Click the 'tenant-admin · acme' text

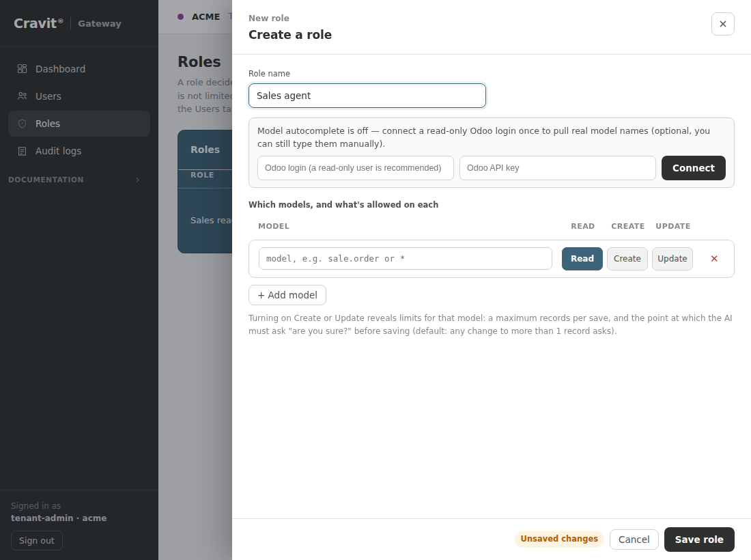59,518
